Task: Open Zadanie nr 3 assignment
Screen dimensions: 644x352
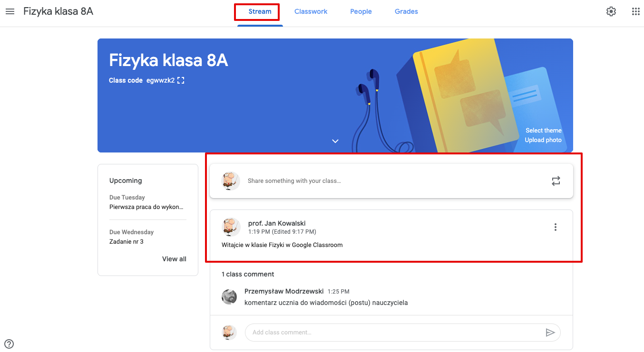Action: [x=127, y=241]
